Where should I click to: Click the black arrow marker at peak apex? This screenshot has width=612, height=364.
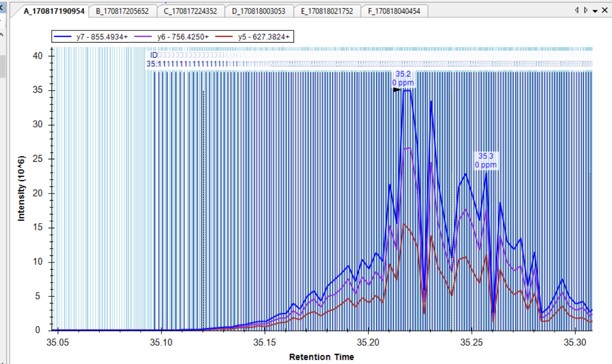point(396,89)
